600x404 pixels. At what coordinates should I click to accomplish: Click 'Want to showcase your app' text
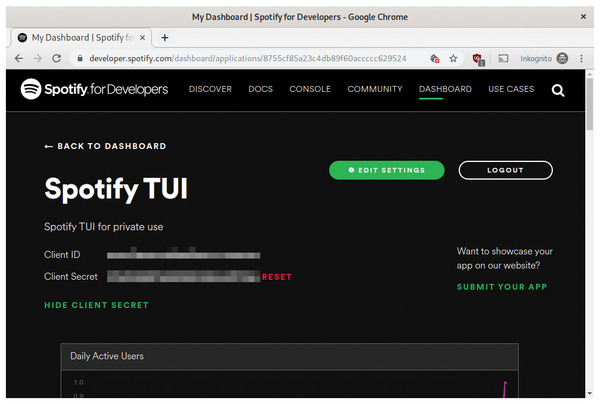tap(504, 258)
